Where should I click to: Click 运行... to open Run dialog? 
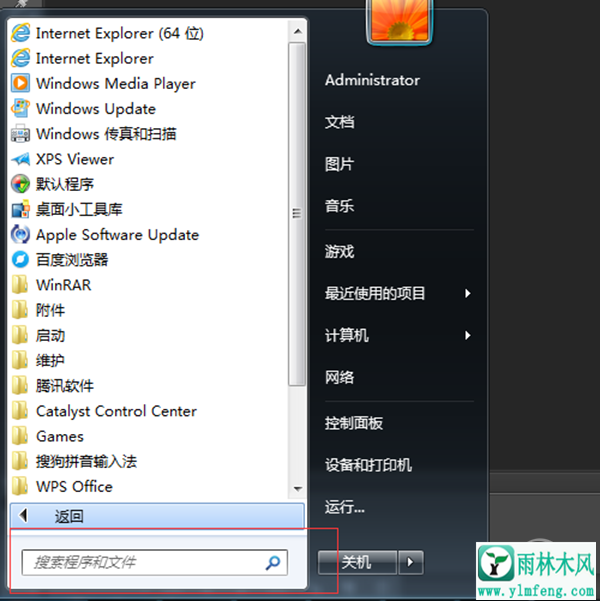(345, 507)
